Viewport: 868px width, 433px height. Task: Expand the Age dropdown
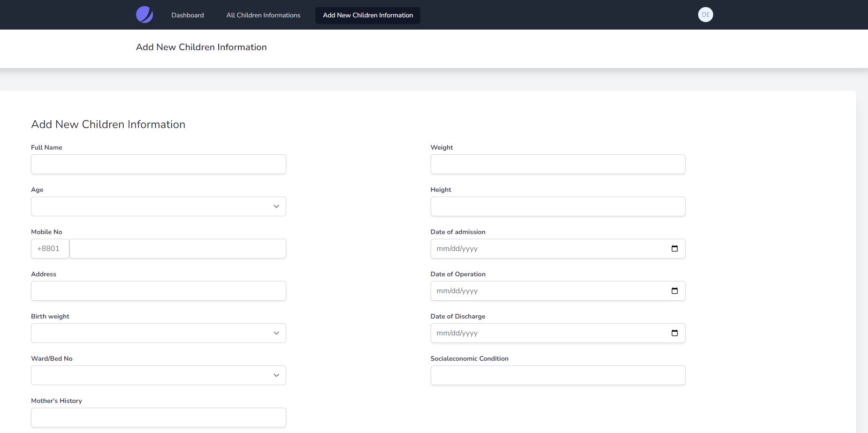coord(159,206)
